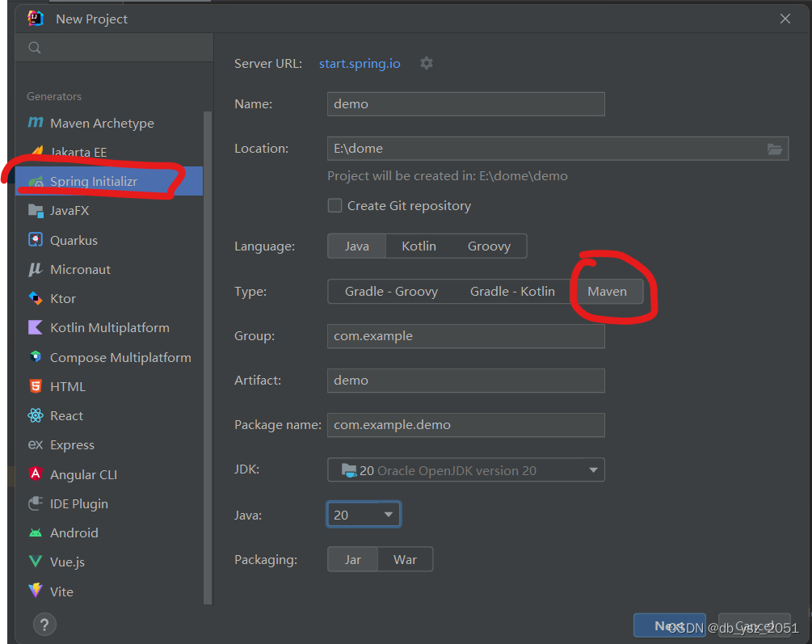
Task: Select IDE Plugin generator
Action: [x=109, y=503]
